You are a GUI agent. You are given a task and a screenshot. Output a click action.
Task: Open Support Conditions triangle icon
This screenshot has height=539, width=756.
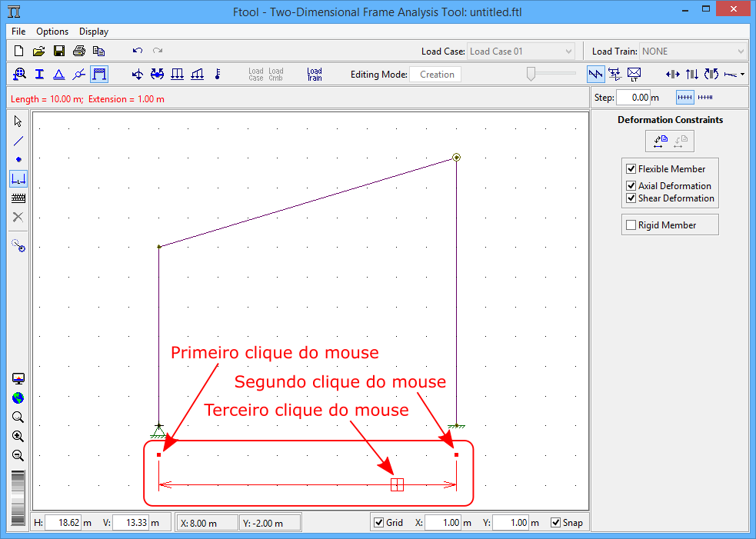pyautogui.click(x=58, y=75)
